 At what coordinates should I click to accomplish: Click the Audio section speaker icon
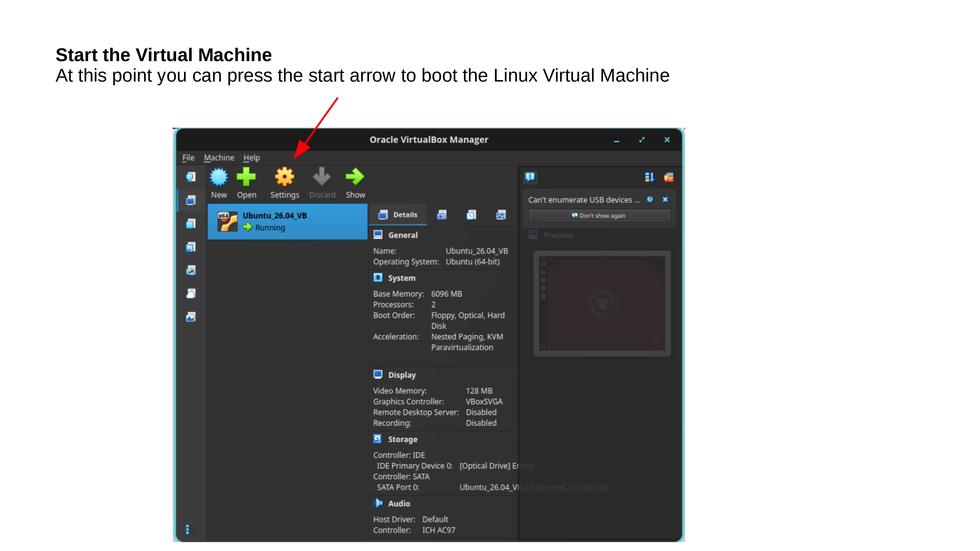[x=378, y=503]
